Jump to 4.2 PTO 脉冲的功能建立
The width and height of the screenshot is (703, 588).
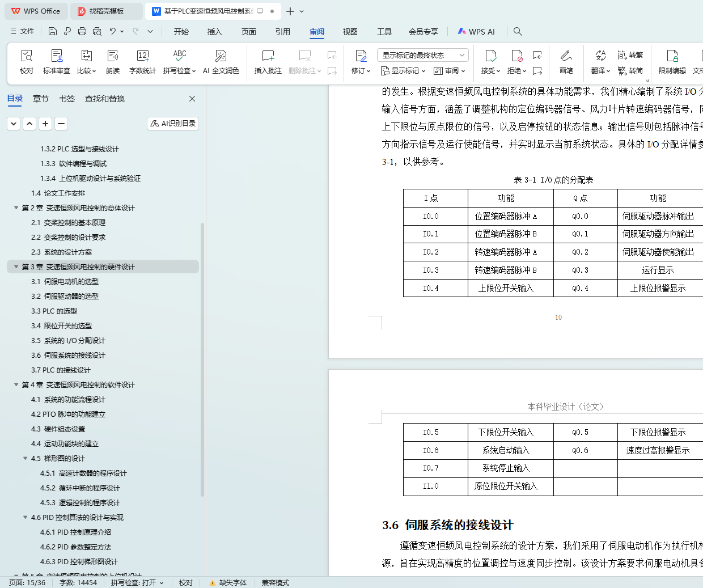click(x=68, y=414)
